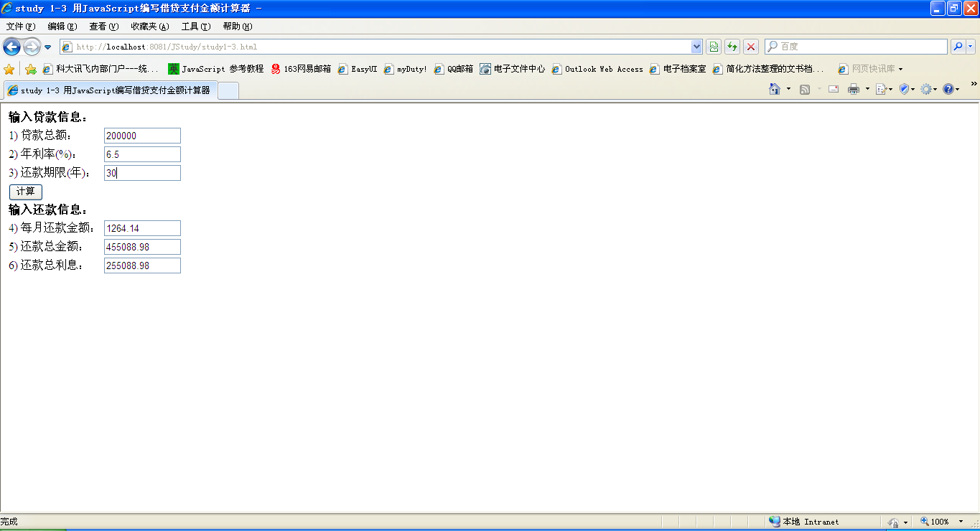Click the compatibility view icon

point(714,47)
